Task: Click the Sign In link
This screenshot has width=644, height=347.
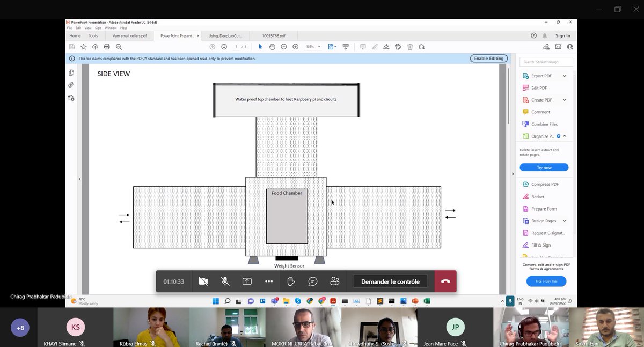Action: [x=563, y=35]
